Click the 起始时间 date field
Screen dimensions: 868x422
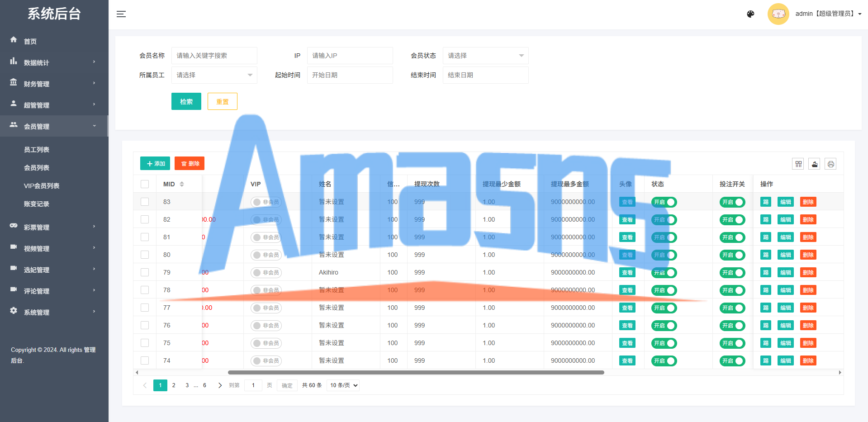350,75
